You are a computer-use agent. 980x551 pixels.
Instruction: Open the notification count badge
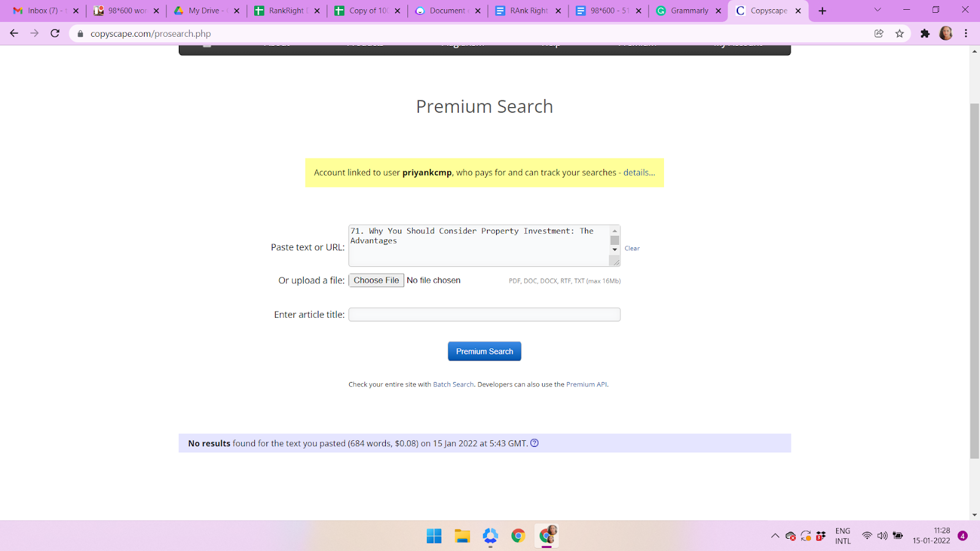click(963, 536)
